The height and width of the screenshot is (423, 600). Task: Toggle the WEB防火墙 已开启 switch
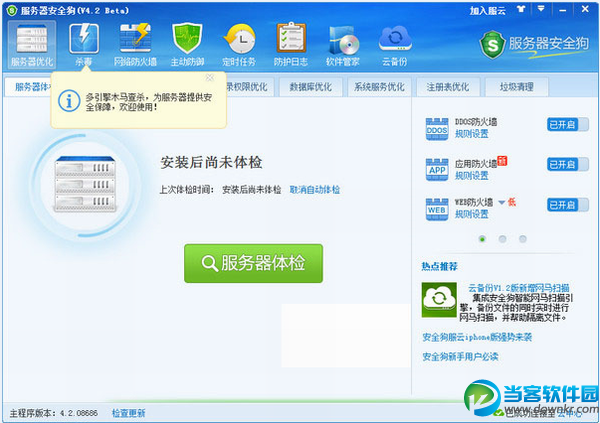pyautogui.click(x=567, y=205)
